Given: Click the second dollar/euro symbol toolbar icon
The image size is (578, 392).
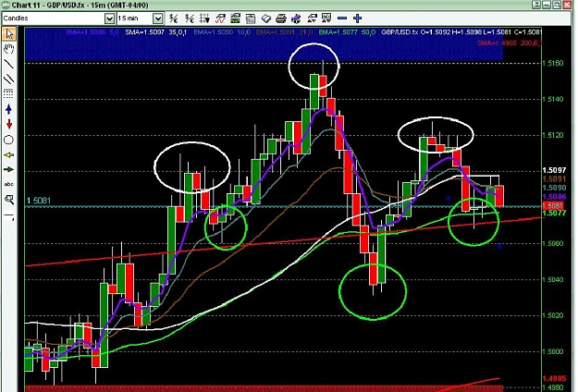Looking at the screenshot, I should tap(189, 18).
